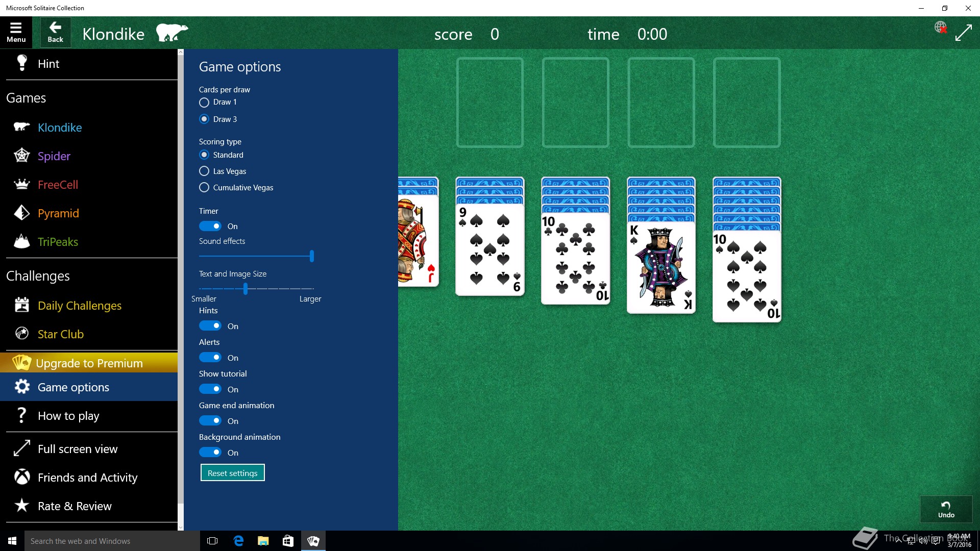The width and height of the screenshot is (980, 551).
Task: Choose Standard scoring type
Action: (204, 155)
